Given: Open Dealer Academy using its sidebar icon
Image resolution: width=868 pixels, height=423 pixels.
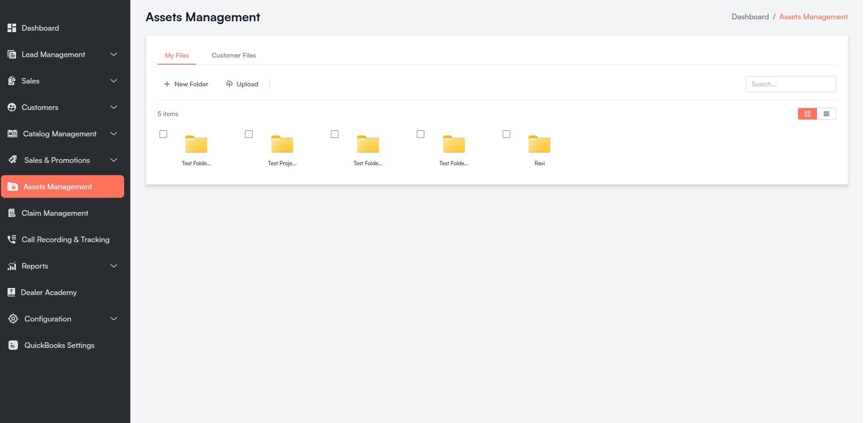Looking at the screenshot, I should pos(12,292).
